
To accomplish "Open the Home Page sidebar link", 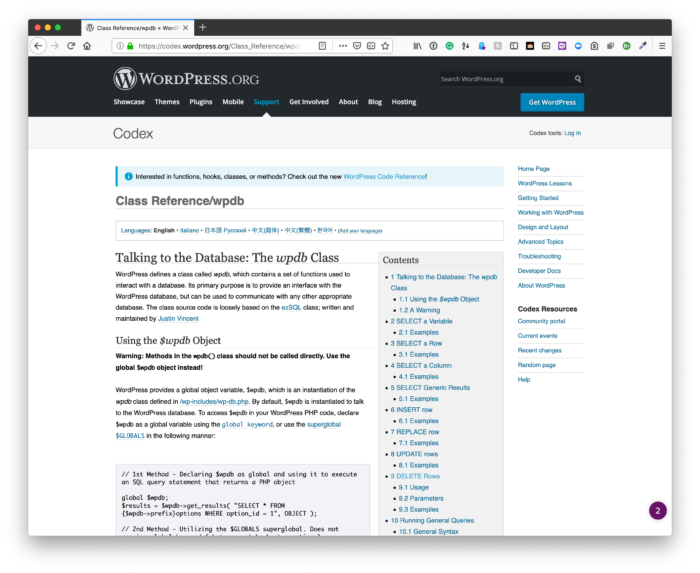I will click(533, 169).
